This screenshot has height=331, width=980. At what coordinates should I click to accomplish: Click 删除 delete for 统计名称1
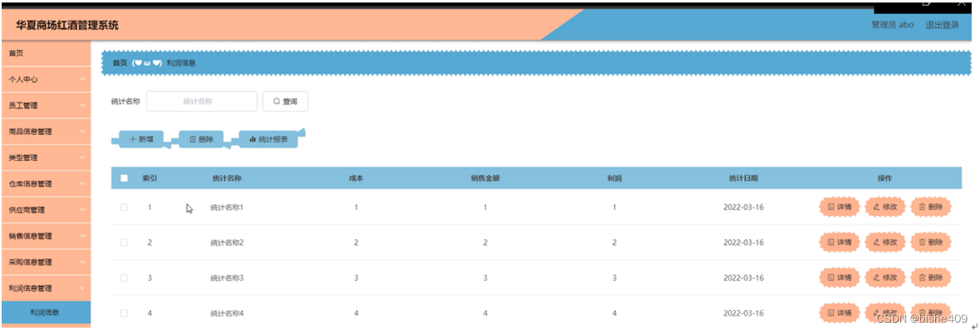pyautogui.click(x=931, y=207)
